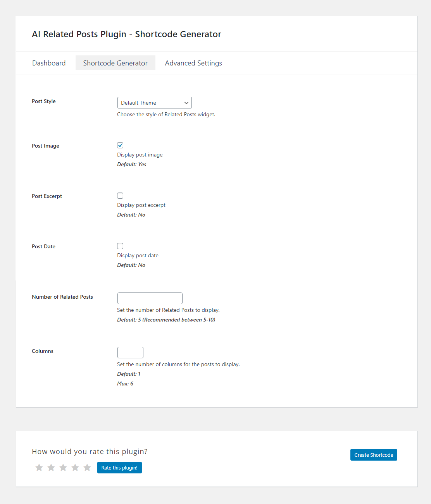
Task: Click the Columns input field
Action: click(130, 353)
